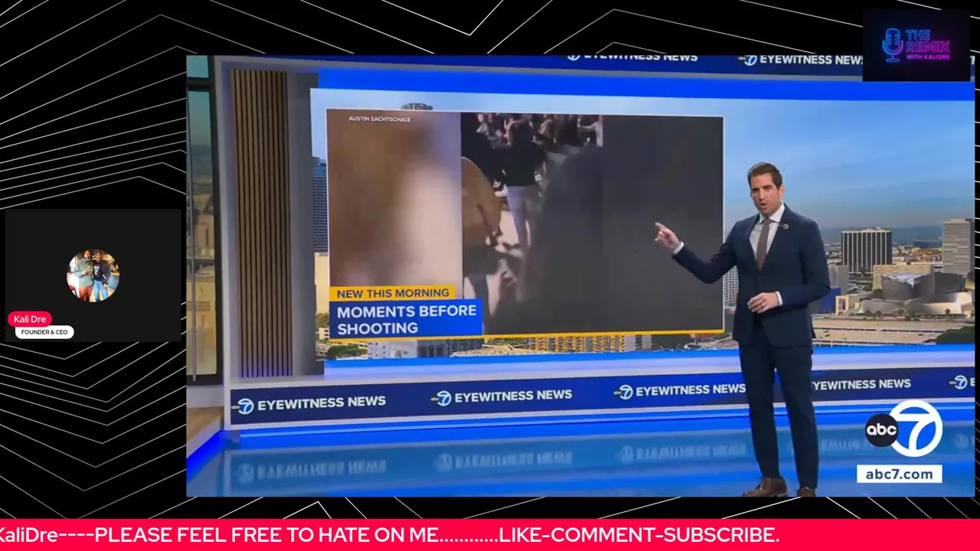Click the red Kali Dre name tag
This screenshot has width=980, height=551.
[x=30, y=319]
